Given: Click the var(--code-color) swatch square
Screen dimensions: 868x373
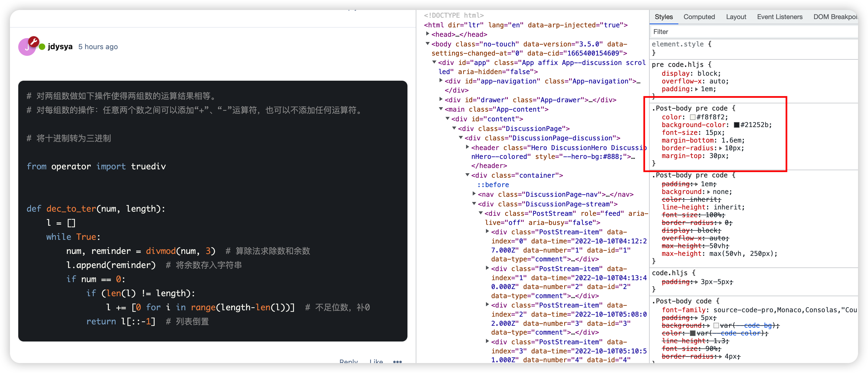Looking at the screenshot, I should pyautogui.click(x=692, y=333).
